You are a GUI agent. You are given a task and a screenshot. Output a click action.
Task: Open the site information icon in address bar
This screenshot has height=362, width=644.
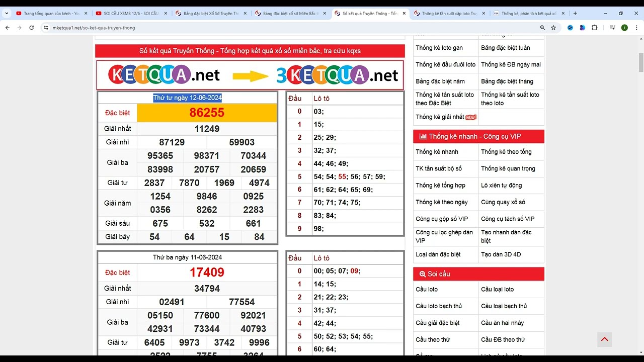(x=46, y=28)
